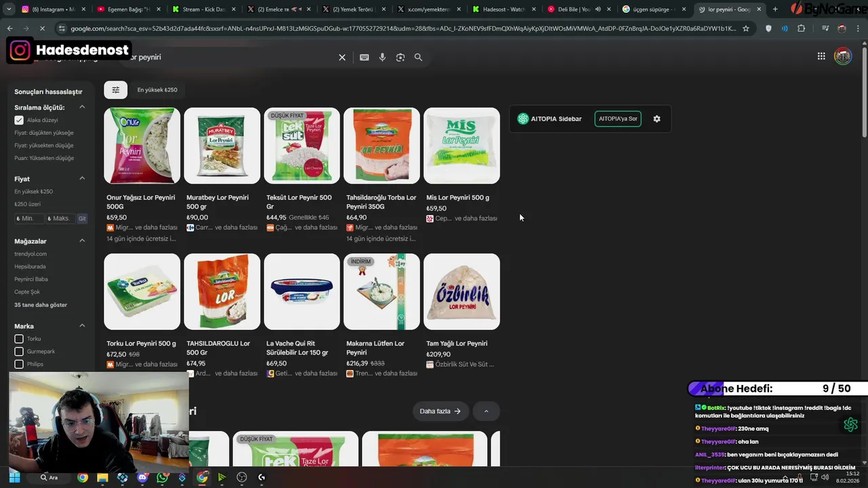The height and width of the screenshot is (488, 868).
Task: Open OBS Studio from the taskbar
Action: click(x=242, y=477)
